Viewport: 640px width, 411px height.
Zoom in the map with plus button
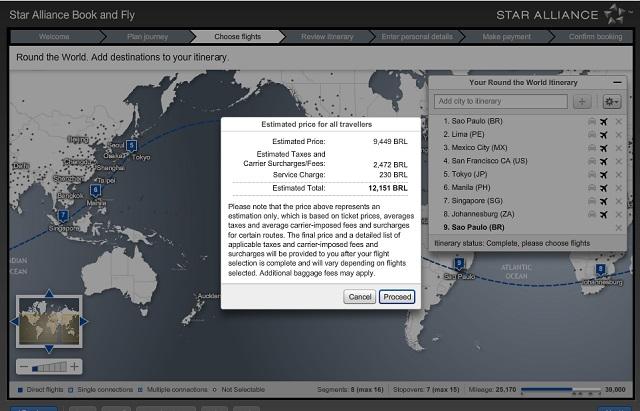coord(74,367)
